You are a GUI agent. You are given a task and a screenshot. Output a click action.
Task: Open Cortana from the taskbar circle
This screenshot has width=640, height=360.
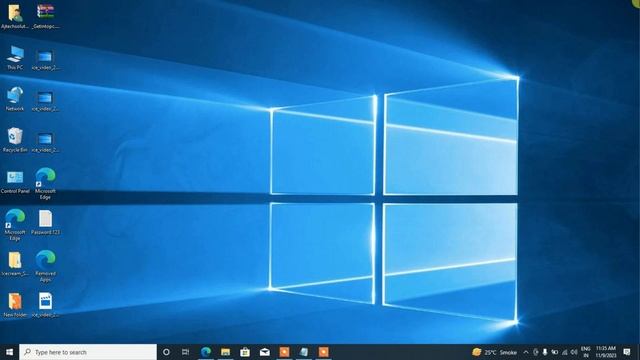166,352
